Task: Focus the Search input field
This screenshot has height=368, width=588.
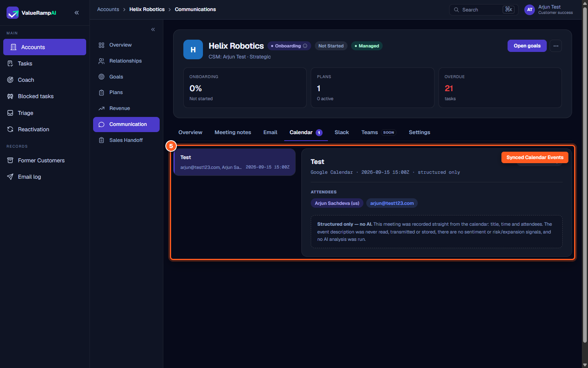Action: 484,10
